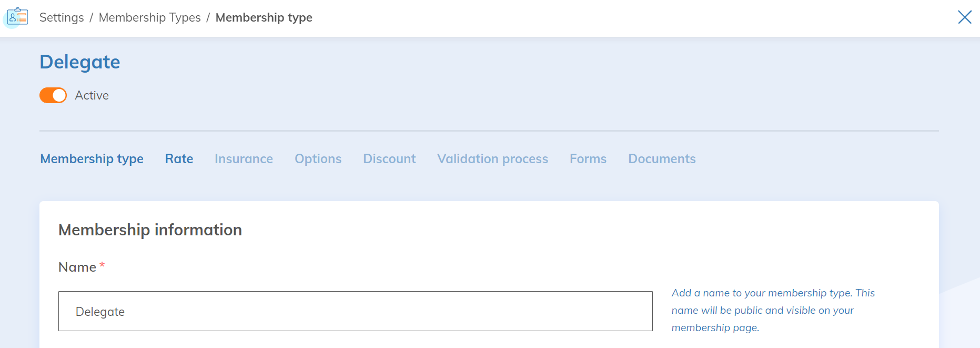Open the Insurance tab

click(244, 159)
